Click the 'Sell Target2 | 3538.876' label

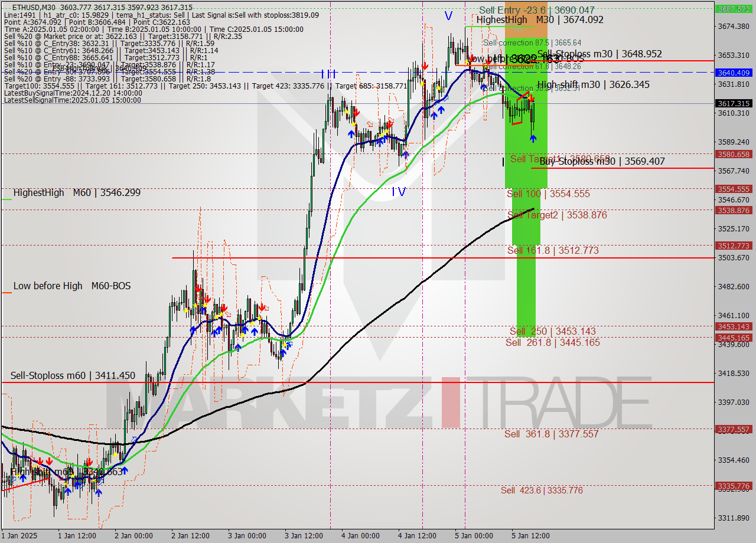pos(557,215)
